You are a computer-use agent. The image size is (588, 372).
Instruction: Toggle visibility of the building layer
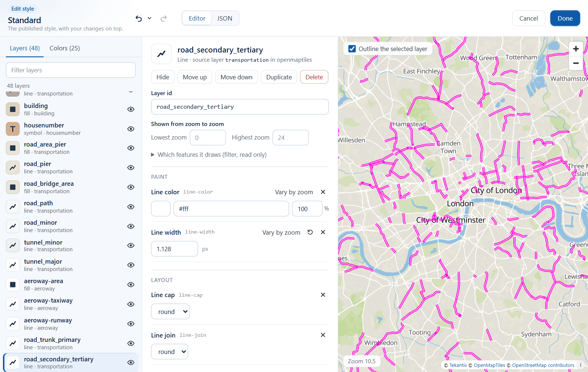click(x=131, y=109)
